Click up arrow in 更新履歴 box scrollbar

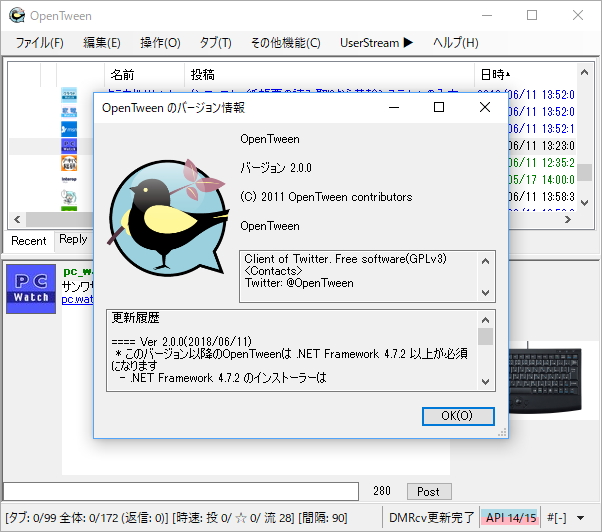[485, 320]
